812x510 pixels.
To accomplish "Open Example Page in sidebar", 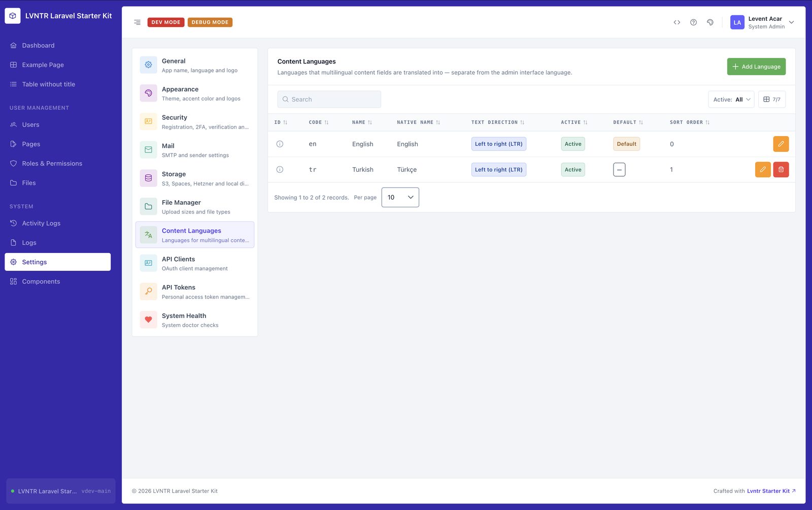I will [58, 65].
